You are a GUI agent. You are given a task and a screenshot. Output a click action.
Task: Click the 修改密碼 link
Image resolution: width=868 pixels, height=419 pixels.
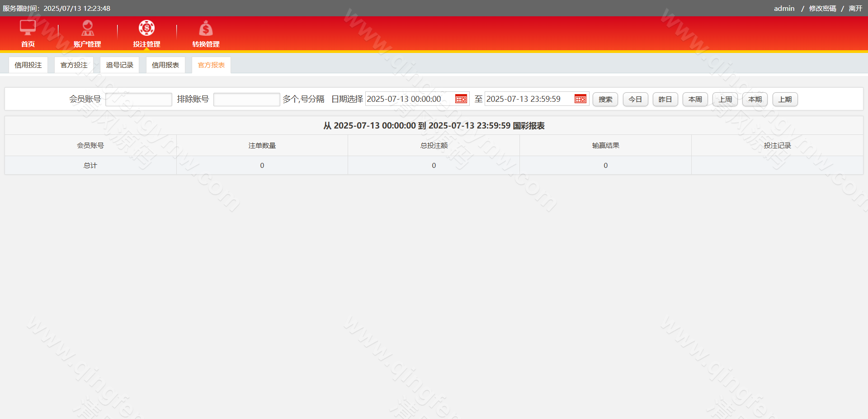pyautogui.click(x=822, y=9)
